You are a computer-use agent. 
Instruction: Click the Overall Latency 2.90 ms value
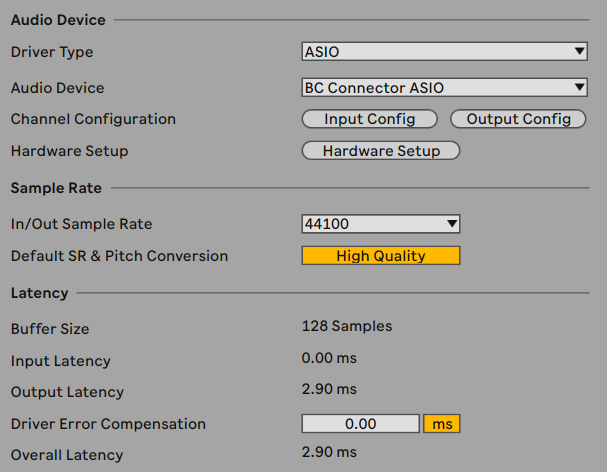click(329, 452)
